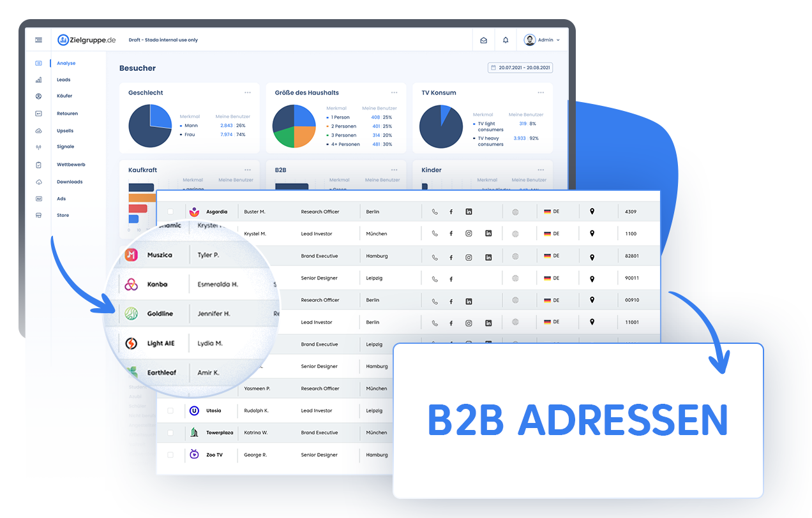Screen dimensions: 812x518
Task: Click the phone icon in row 4309
Action: coord(435,212)
